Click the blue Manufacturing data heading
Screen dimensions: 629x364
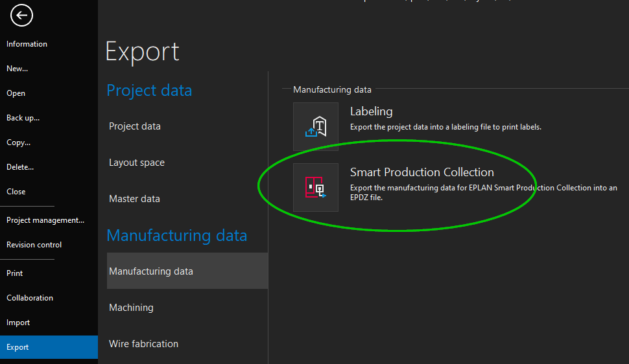[177, 235]
